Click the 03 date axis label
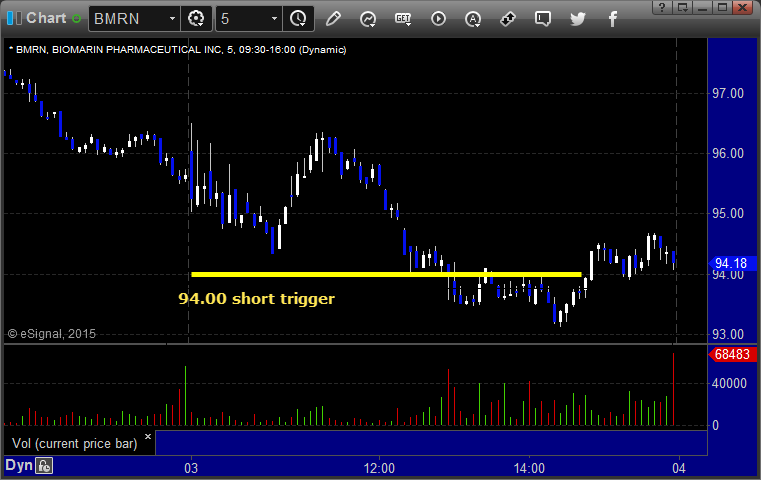The height and width of the screenshot is (480, 761). point(191,468)
